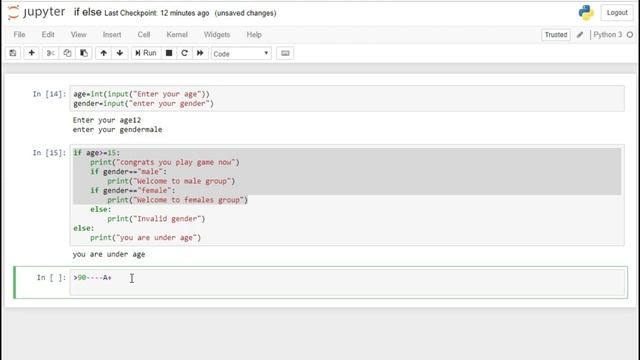Viewport: 640px width, 360px height.
Task: Click the In [14] code cell
Action: (347, 98)
